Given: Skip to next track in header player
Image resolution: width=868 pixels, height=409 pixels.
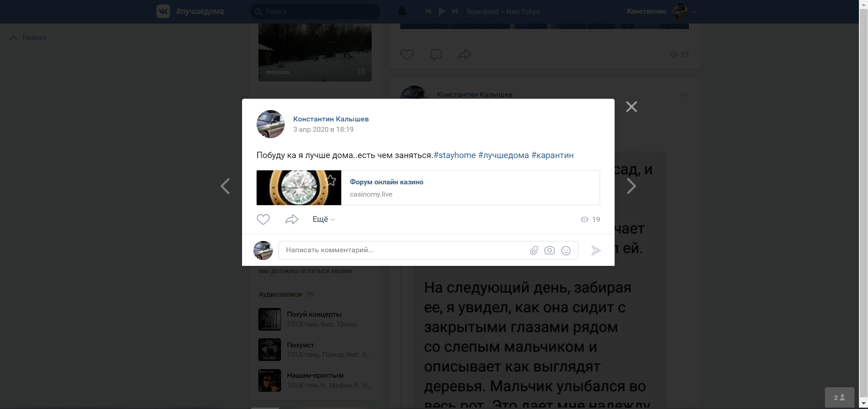Looking at the screenshot, I should click(x=455, y=11).
